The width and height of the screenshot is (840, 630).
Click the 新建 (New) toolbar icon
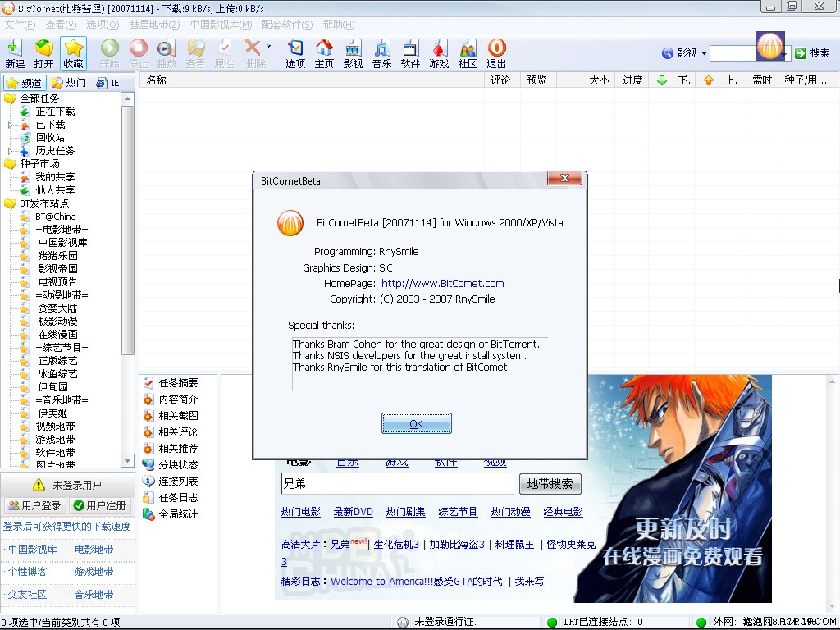pyautogui.click(x=15, y=53)
